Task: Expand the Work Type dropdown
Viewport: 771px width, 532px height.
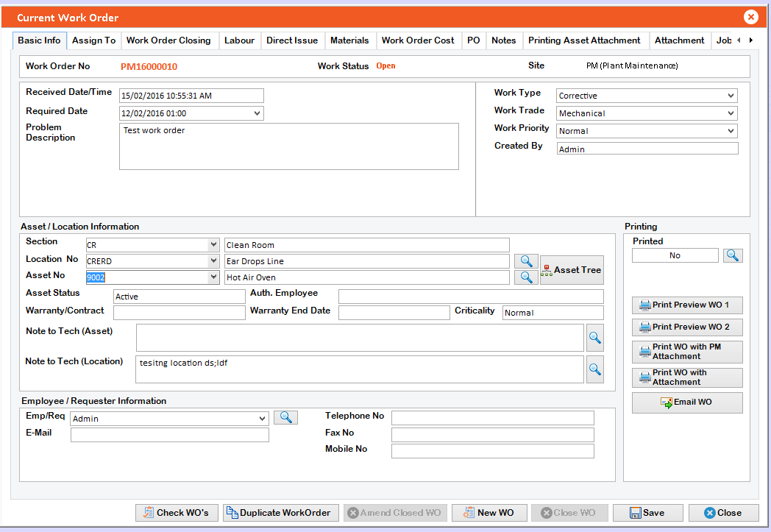Action: [x=730, y=96]
